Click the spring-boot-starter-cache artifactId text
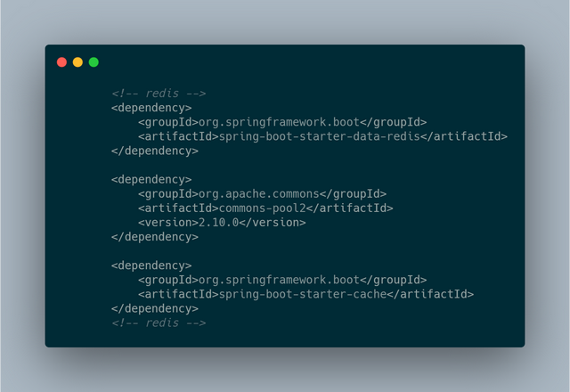This screenshot has height=392, width=570. coord(303,294)
